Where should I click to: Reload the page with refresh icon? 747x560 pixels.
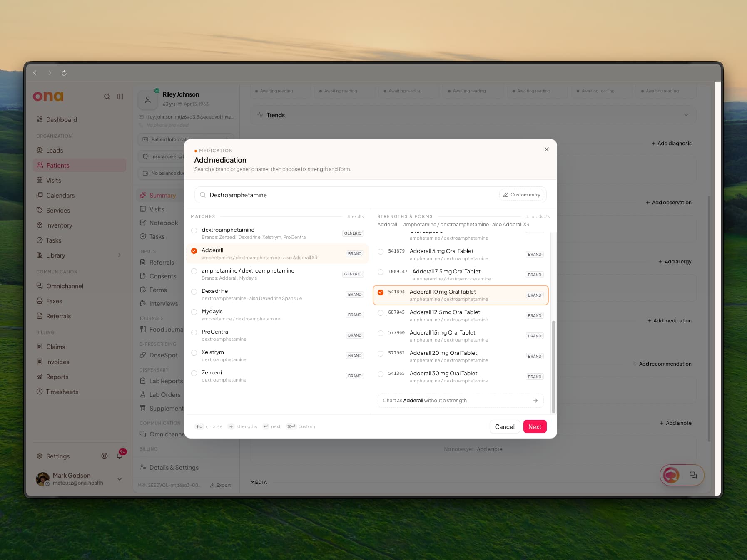[x=64, y=73]
